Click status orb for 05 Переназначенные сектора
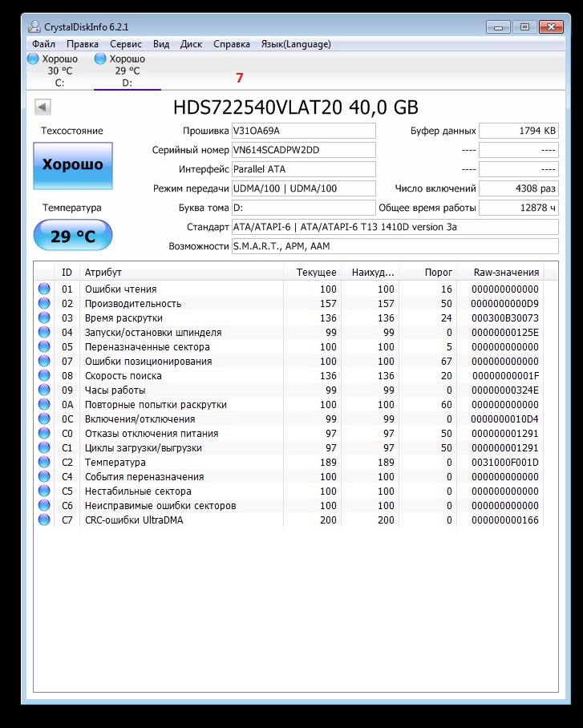Viewport: 583px width, 728px height. 43,347
